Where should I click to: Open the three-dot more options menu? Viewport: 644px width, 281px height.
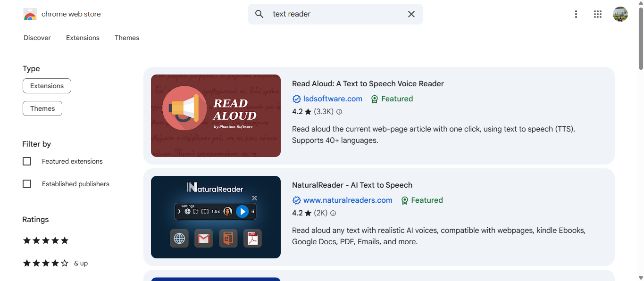coord(576,14)
